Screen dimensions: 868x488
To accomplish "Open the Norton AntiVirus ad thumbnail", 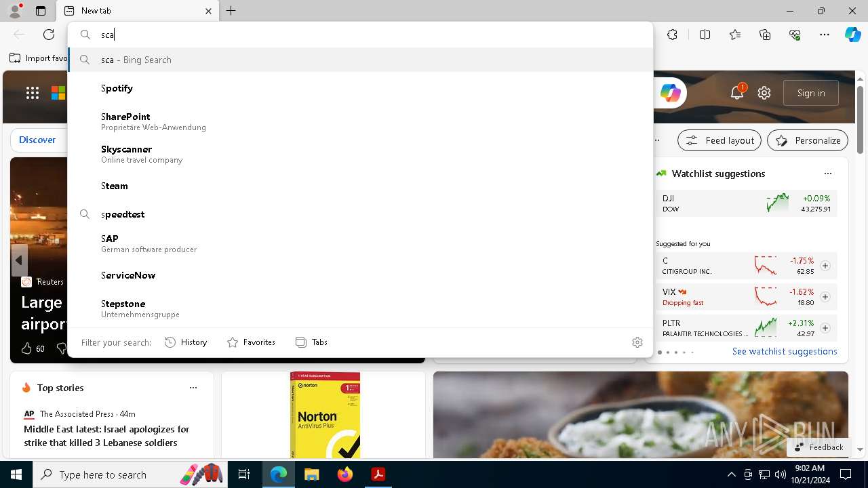I will [325, 415].
